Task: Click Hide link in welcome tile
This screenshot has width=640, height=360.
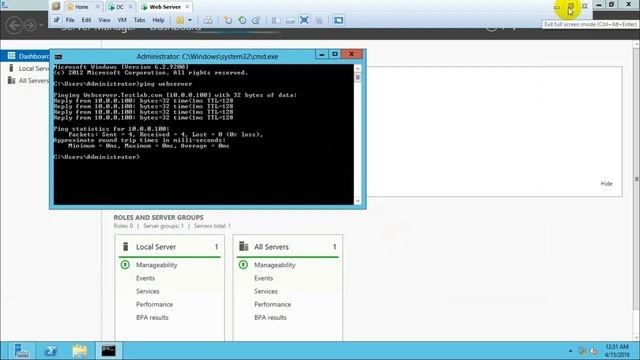Action: pyautogui.click(x=607, y=184)
